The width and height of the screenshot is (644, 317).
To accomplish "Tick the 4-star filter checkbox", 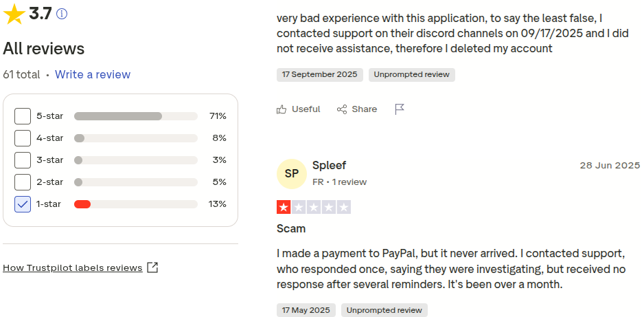I will point(23,138).
